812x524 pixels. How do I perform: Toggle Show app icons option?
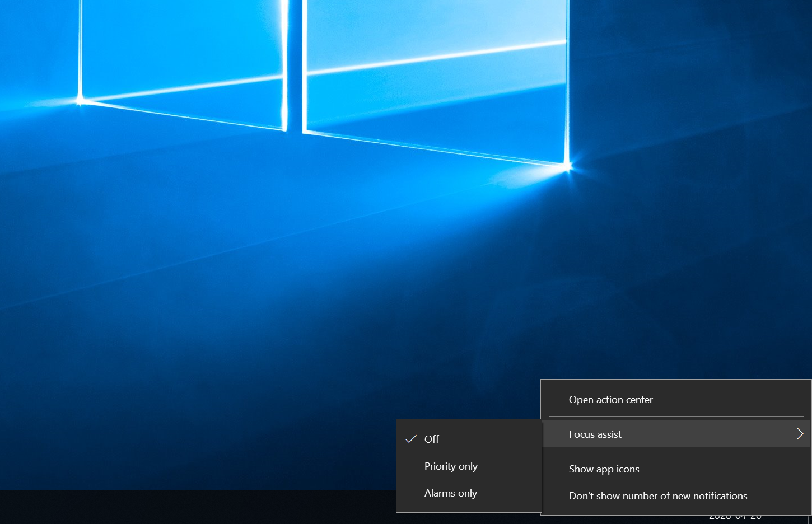[604, 469]
